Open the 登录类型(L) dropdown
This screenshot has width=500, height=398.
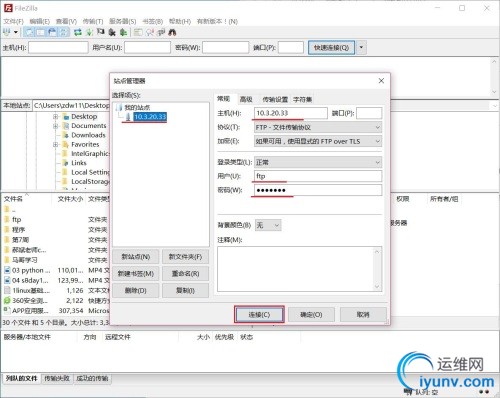(x=318, y=162)
